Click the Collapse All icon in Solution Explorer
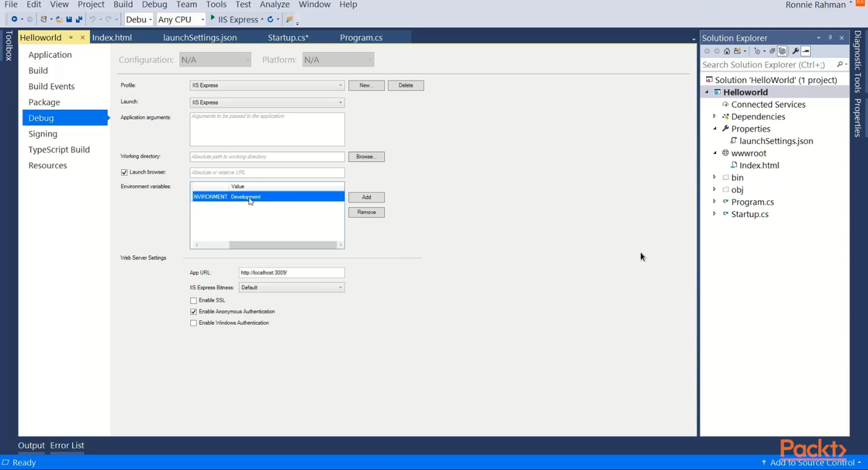This screenshot has height=470, width=868. coord(773,51)
